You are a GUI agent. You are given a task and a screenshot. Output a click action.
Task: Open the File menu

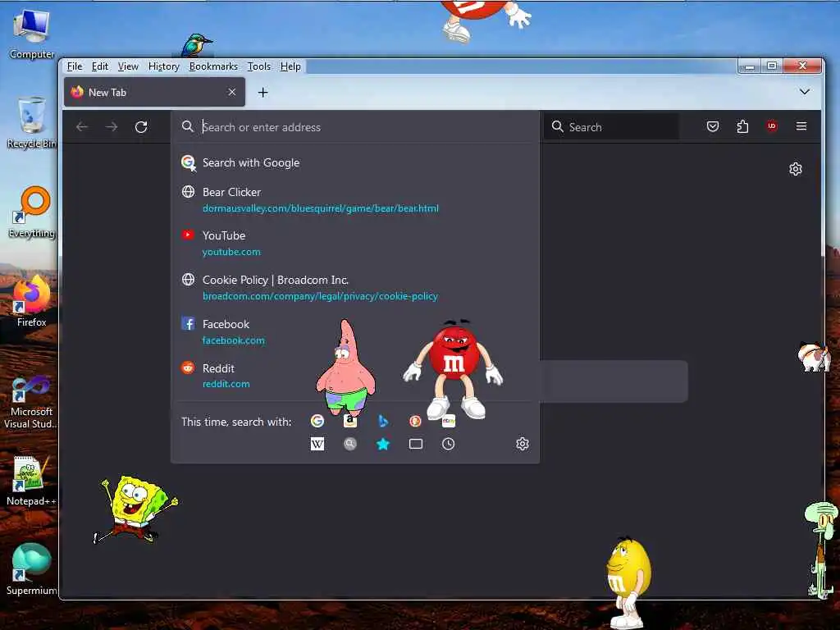coord(75,66)
